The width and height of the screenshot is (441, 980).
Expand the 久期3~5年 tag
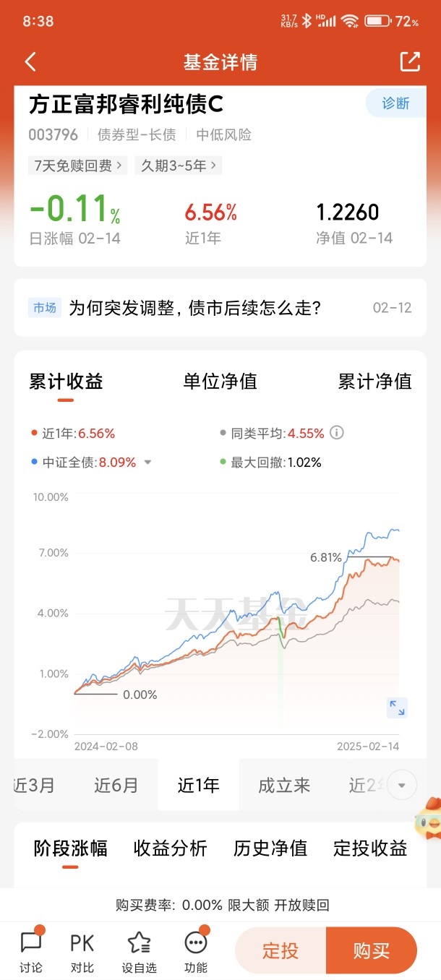point(178,166)
